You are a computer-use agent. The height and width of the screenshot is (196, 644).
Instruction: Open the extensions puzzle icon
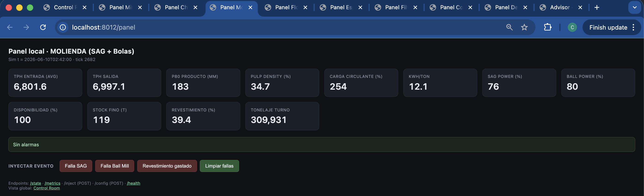[x=547, y=27]
